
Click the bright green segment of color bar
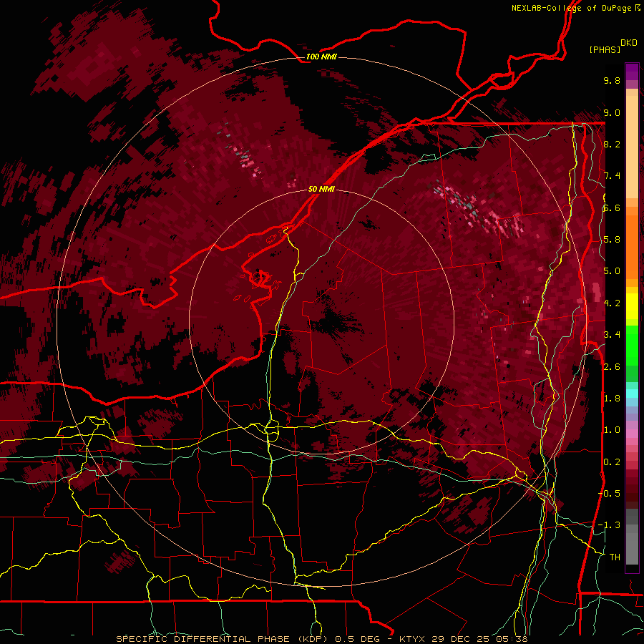(632, 344)
